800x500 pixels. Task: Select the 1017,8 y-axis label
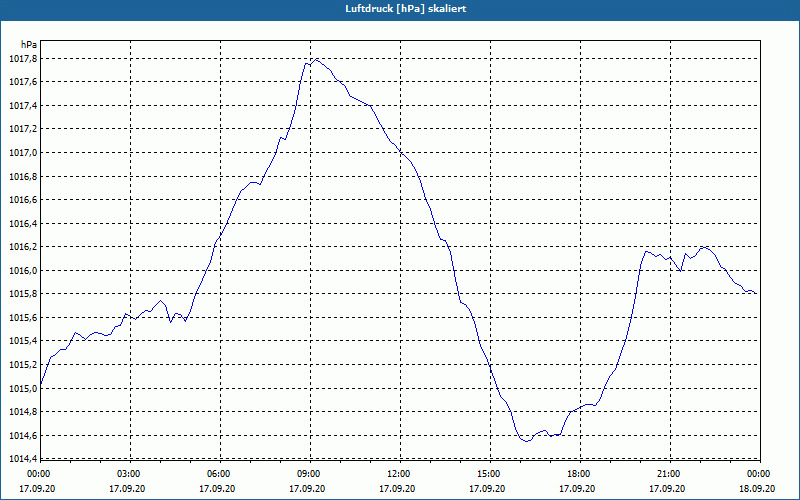click(x=23, y=59)
